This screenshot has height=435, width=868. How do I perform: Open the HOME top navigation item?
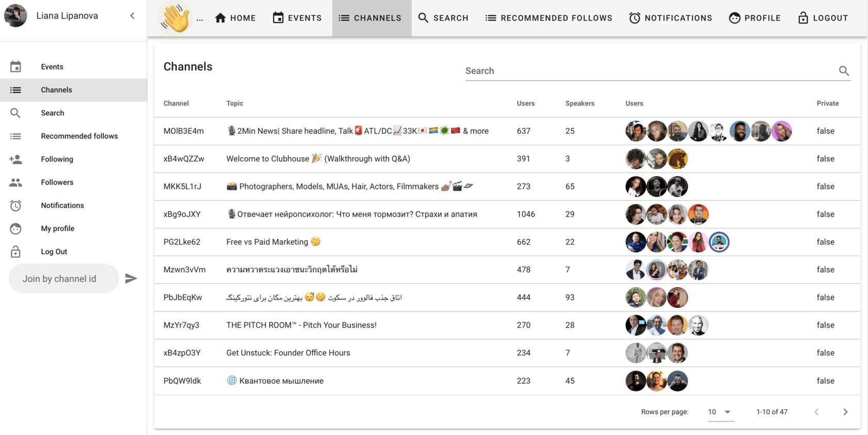tap(235, 18)
